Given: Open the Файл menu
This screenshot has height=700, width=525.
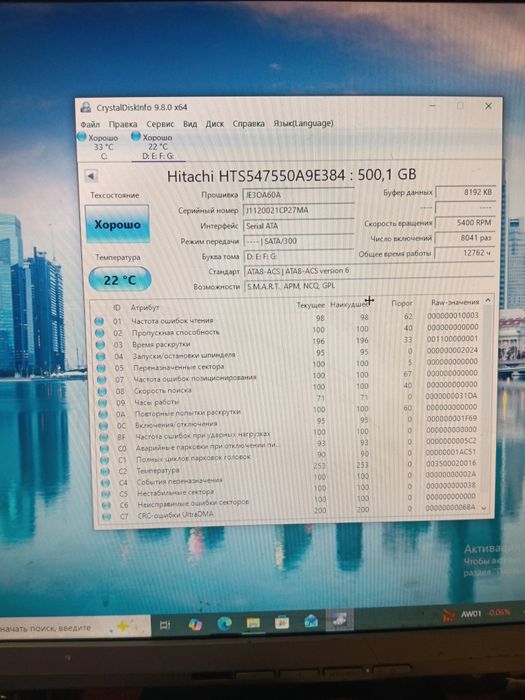Looking at the screenshot, I should (90, 124).
